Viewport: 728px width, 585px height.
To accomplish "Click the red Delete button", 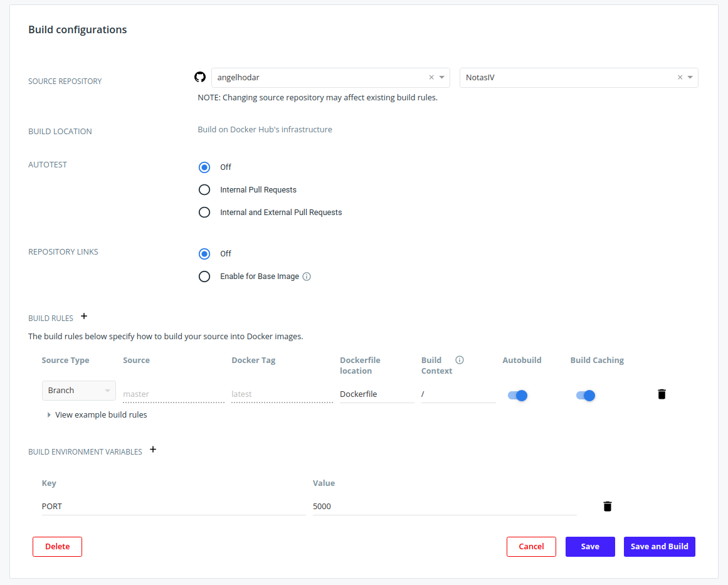I will [x=57, y=547].
